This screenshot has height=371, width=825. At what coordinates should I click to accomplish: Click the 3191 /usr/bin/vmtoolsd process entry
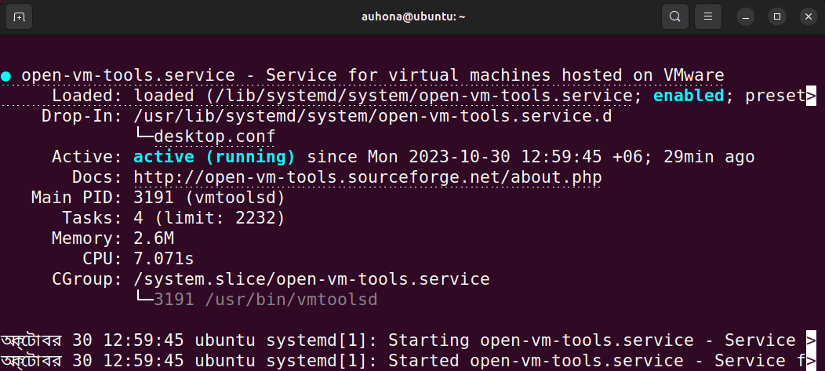coord(266,299)
